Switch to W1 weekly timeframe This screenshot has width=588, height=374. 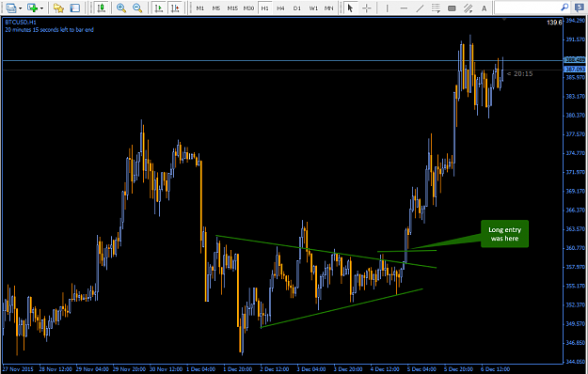[313, 8]
